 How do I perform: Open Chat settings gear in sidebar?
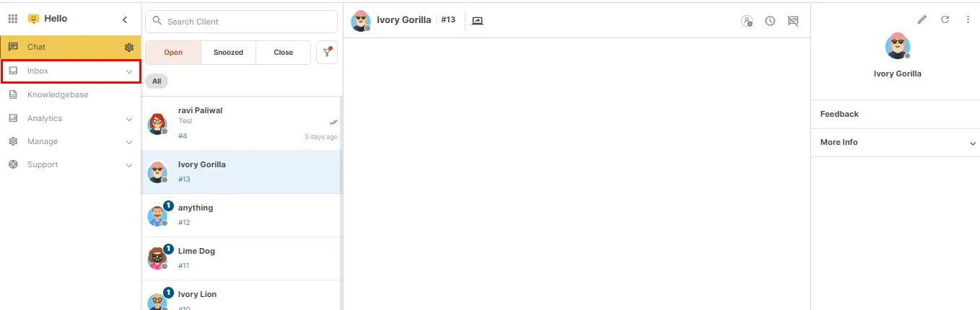click(x=129, y=48)
